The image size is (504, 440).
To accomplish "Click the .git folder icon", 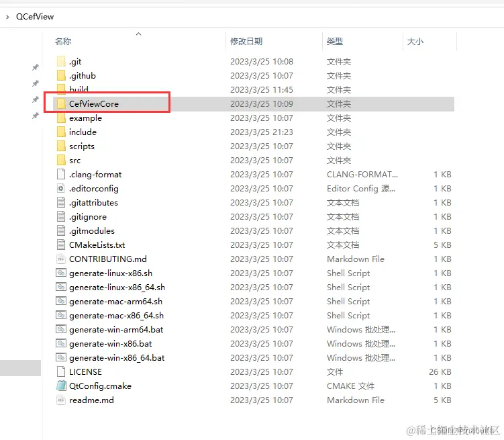I will (61, 61).
